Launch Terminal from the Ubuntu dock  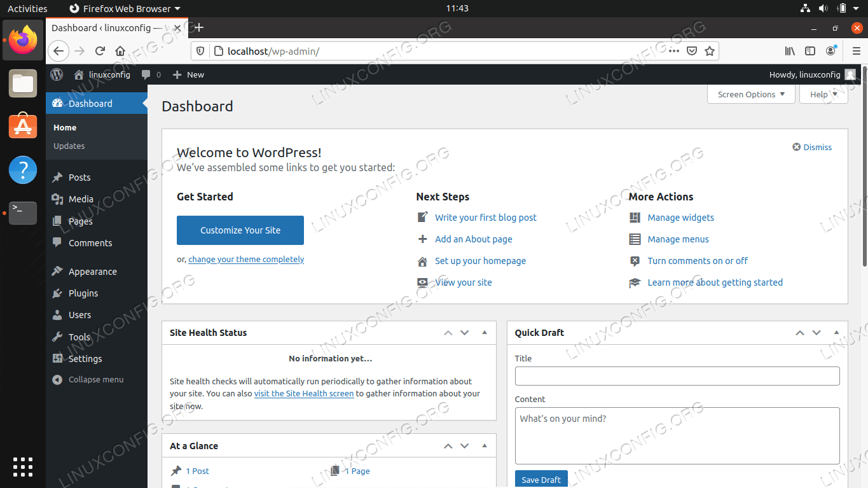pos(23,213)
